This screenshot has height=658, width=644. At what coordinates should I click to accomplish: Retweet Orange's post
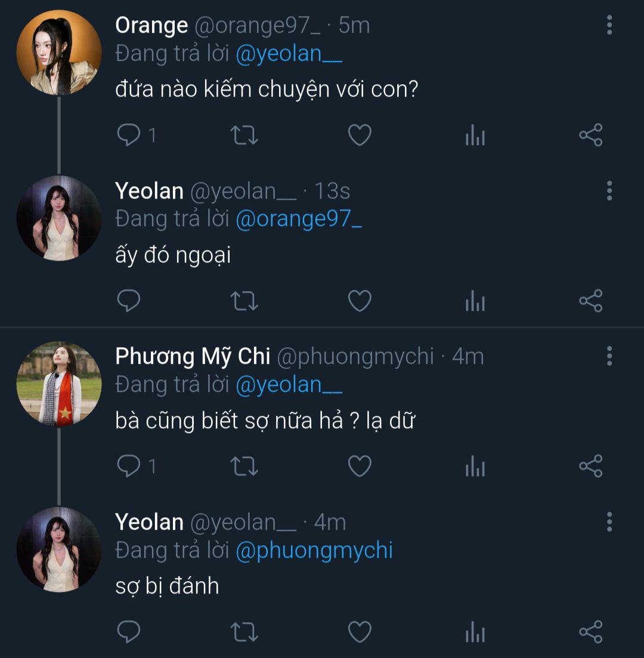click(x=244, y=136)
